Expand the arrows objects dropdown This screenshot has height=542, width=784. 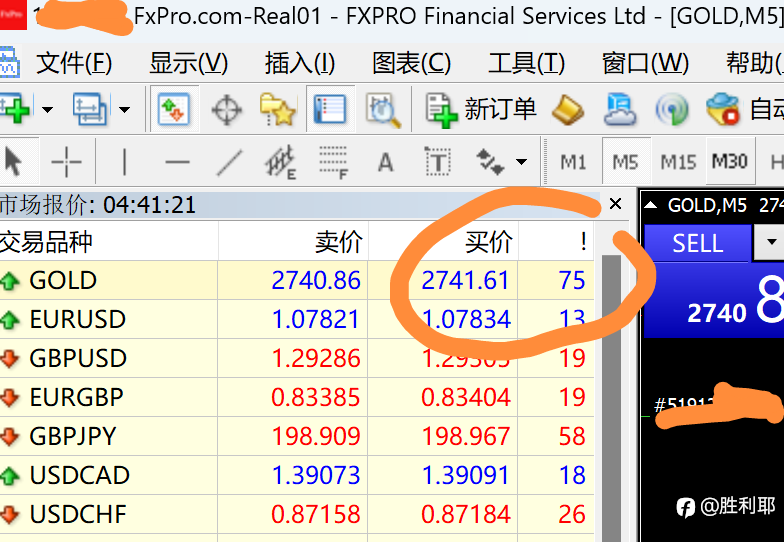[522, 162]
